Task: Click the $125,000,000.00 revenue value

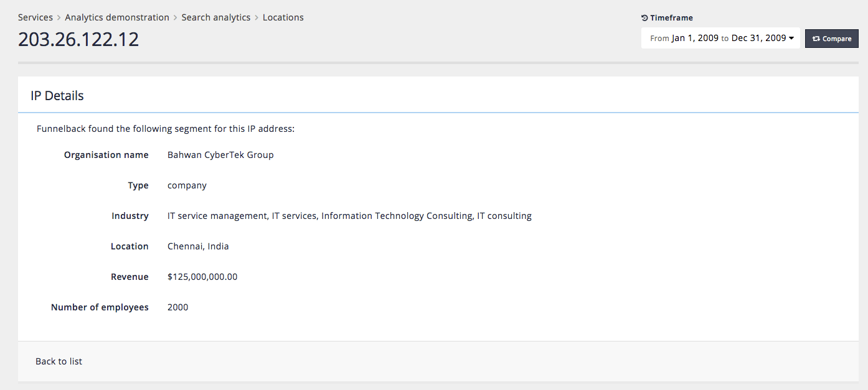Action: click(x=202, y=277)
